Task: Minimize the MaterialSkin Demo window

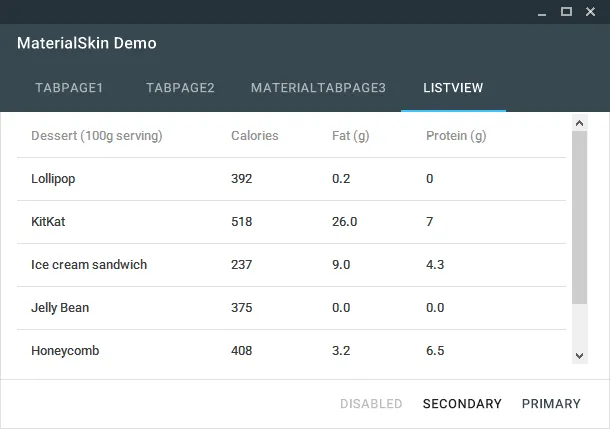Action: (543, 12)
